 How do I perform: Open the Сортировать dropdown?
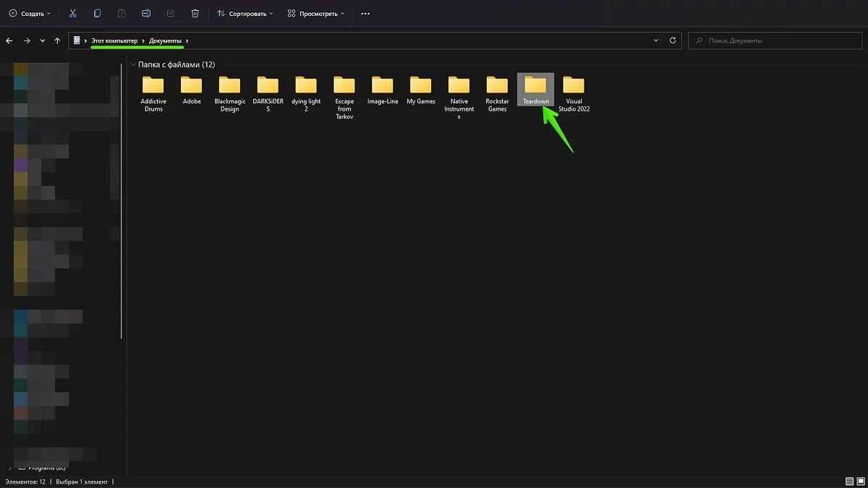click(245, 14)
